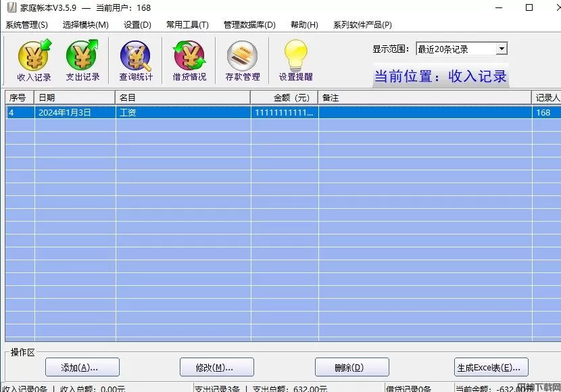Click the 金额（元） column header
The width and height of the screenshot is (561, 392).
284,98
